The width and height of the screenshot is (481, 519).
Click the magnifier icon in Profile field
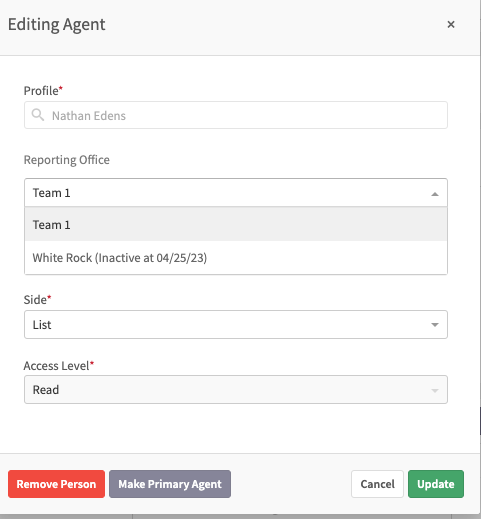(38, 115)
